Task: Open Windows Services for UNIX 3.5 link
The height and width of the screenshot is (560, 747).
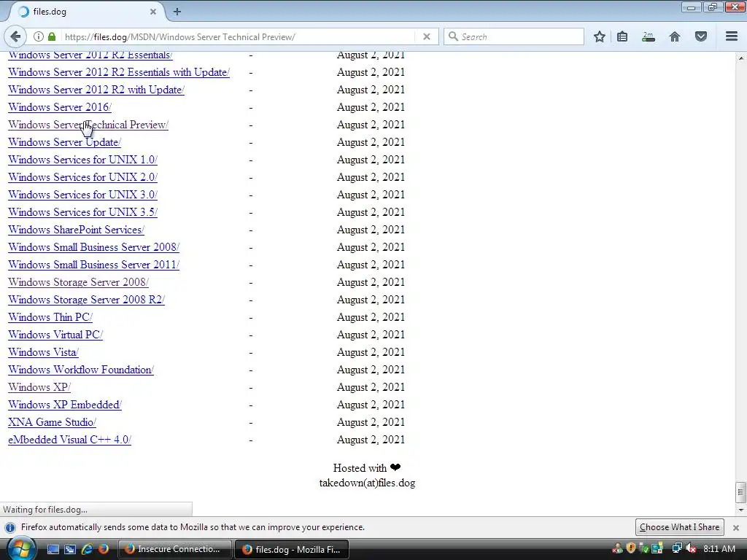Action: [82, 212]
